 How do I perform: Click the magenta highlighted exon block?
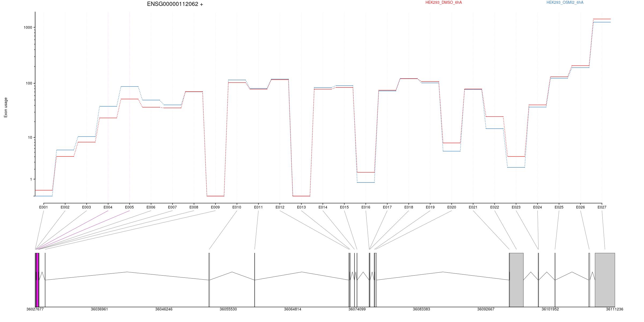[37, 280]
